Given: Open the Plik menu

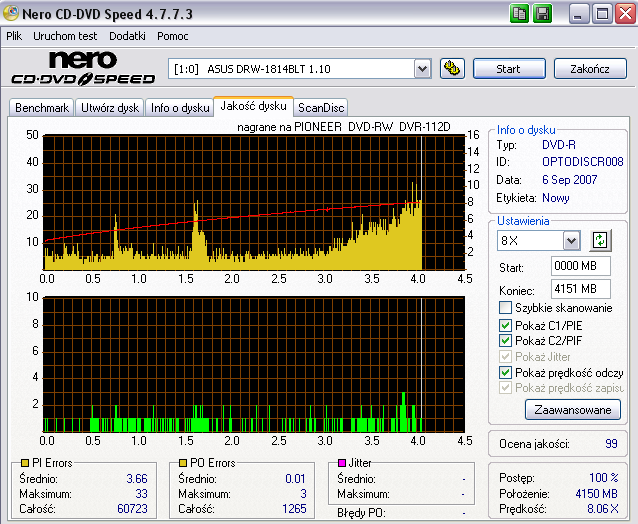Looking at the screenshot, I should [x=14, y=36].
